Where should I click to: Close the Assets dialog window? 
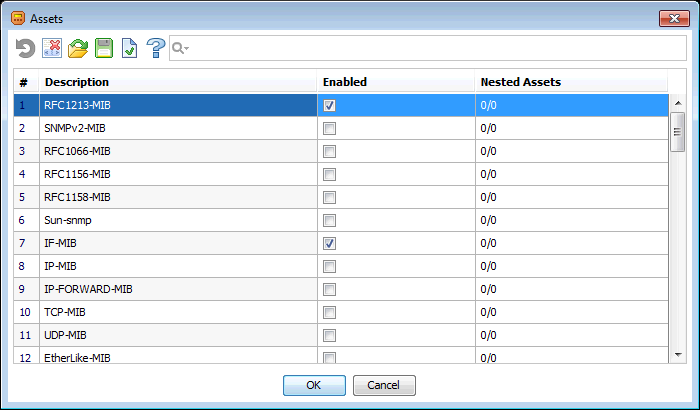(674, 19)
